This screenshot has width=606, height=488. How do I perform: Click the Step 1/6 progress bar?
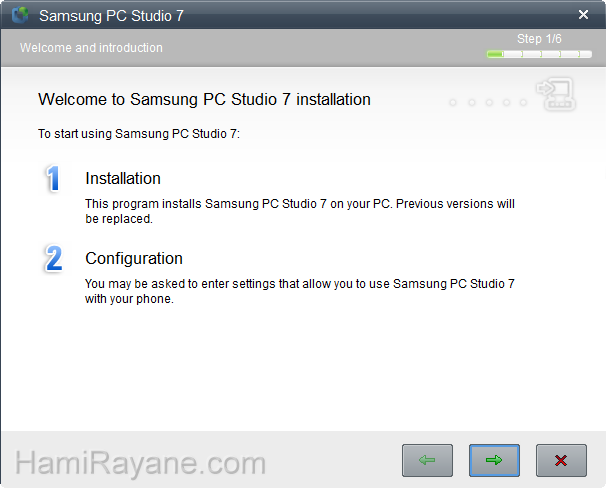click(539, 54)
